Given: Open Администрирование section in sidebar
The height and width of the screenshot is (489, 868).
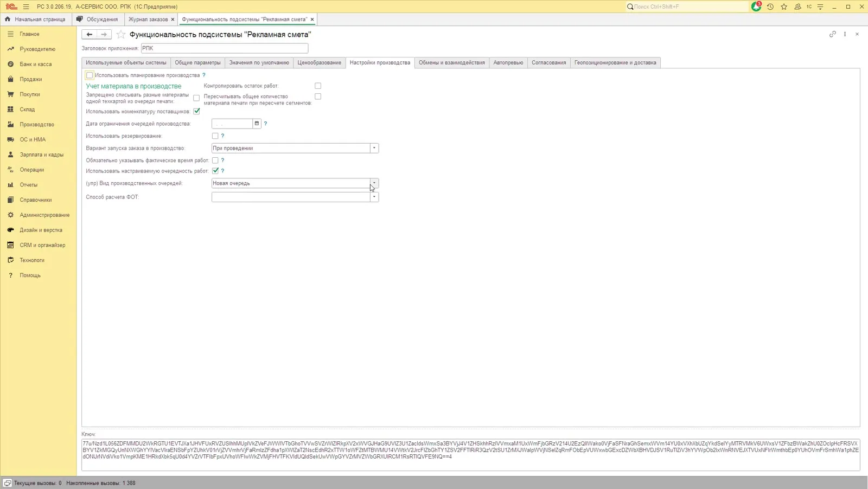Looking at the screenshot, I should 44,215.
